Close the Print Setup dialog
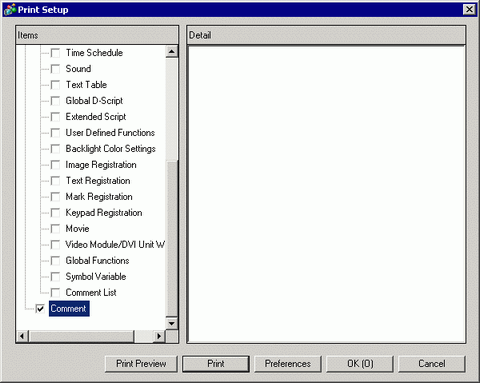480x383 pixels. coord(469,9)
